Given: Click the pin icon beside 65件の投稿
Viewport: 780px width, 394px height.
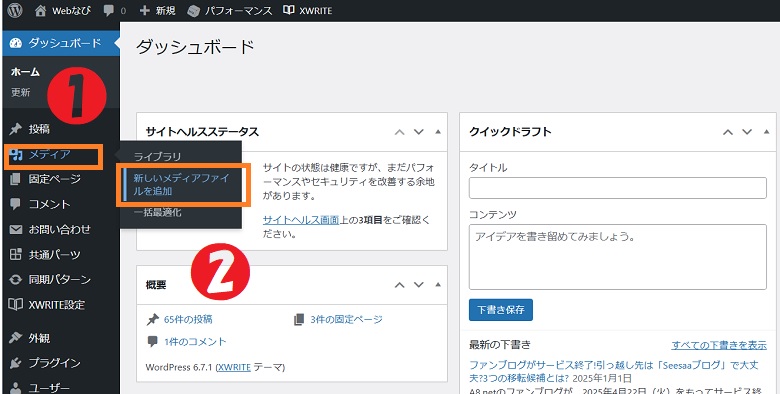Looking at the screenshot, I should point(153,319).
